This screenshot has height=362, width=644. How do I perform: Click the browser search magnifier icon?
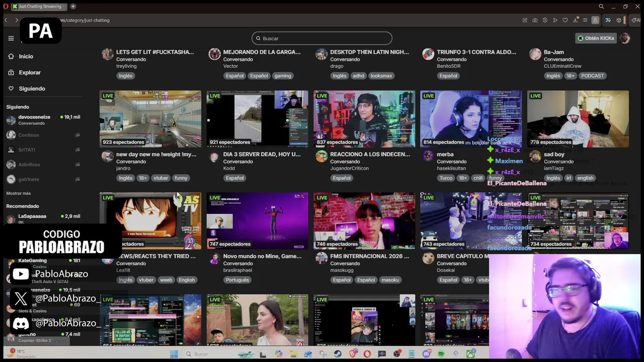click(601, 7)
